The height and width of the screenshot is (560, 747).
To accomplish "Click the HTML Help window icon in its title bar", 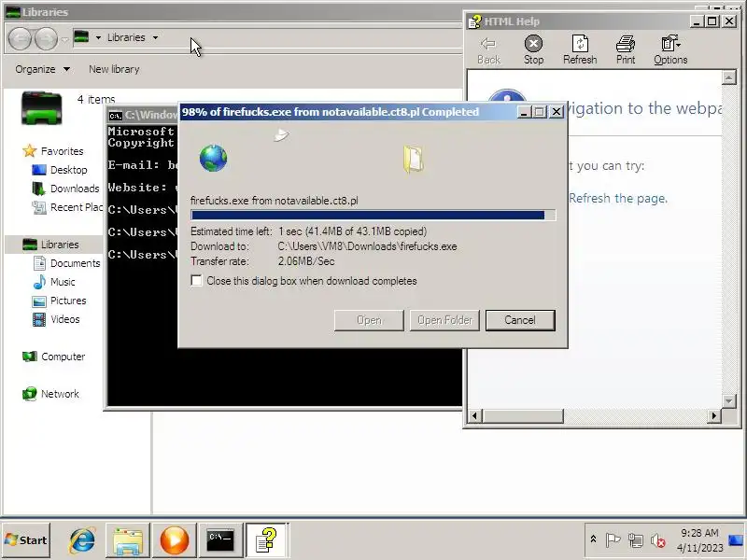I will pos(474,21).
